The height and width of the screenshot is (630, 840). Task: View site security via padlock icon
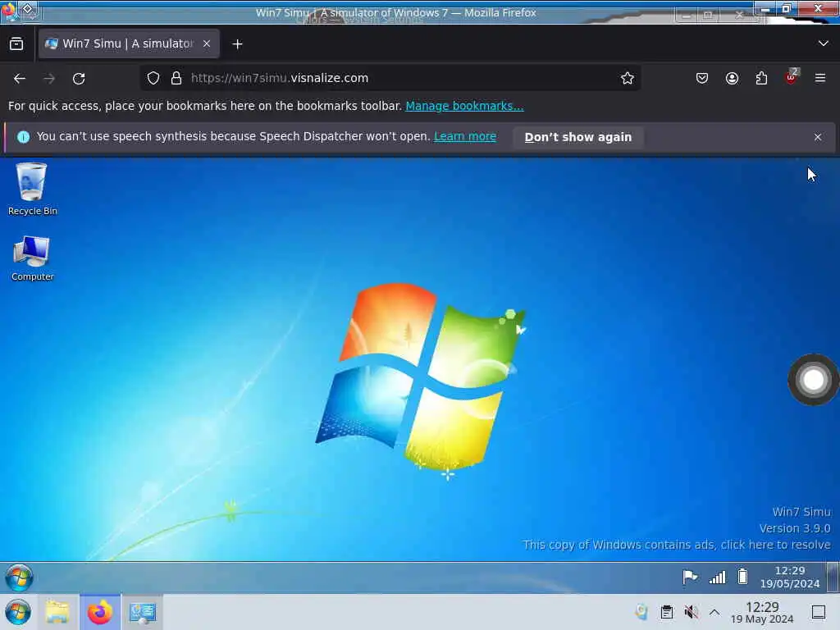176,78
